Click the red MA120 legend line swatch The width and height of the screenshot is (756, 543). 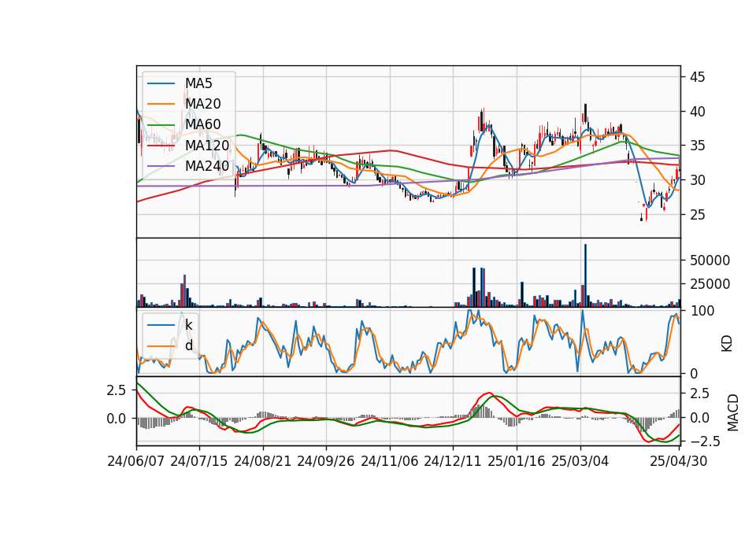click(x=161, y=146)
